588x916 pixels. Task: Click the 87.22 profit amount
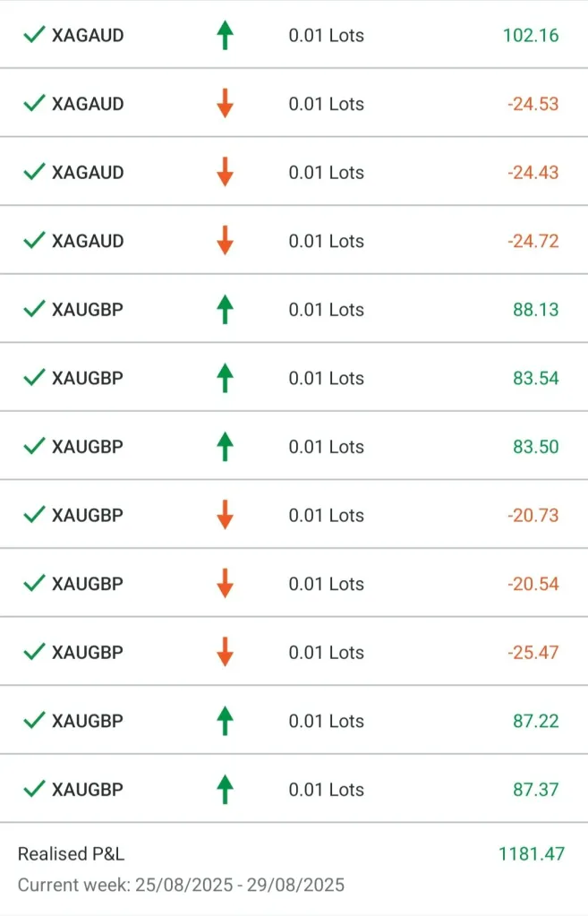click(535, 721)
